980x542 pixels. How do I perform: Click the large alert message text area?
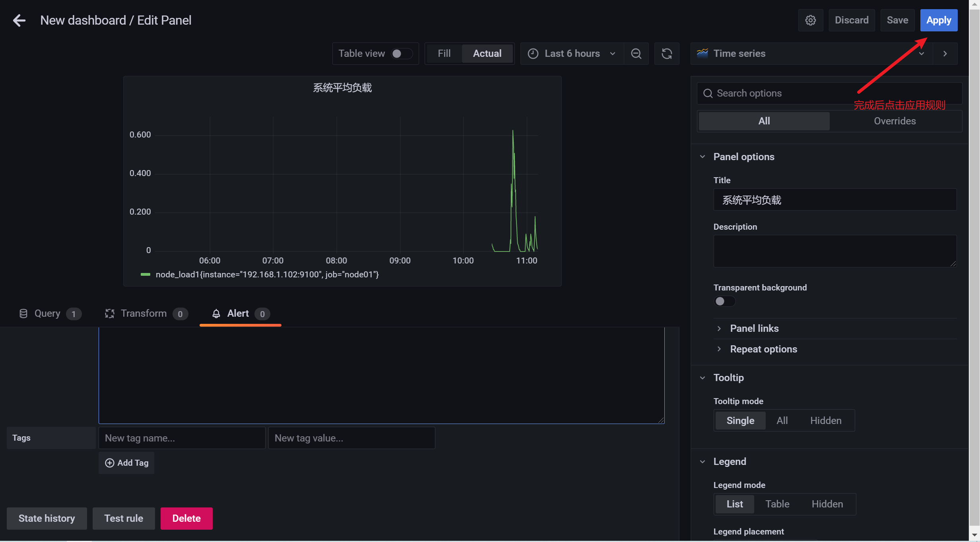tap(381, 376)
